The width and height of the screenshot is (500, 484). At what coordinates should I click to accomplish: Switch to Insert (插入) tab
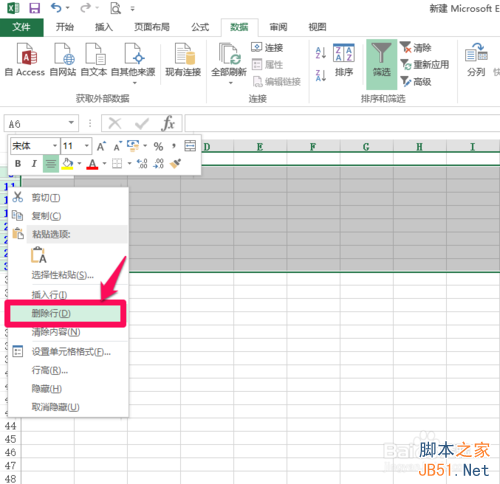coord(104,27)
